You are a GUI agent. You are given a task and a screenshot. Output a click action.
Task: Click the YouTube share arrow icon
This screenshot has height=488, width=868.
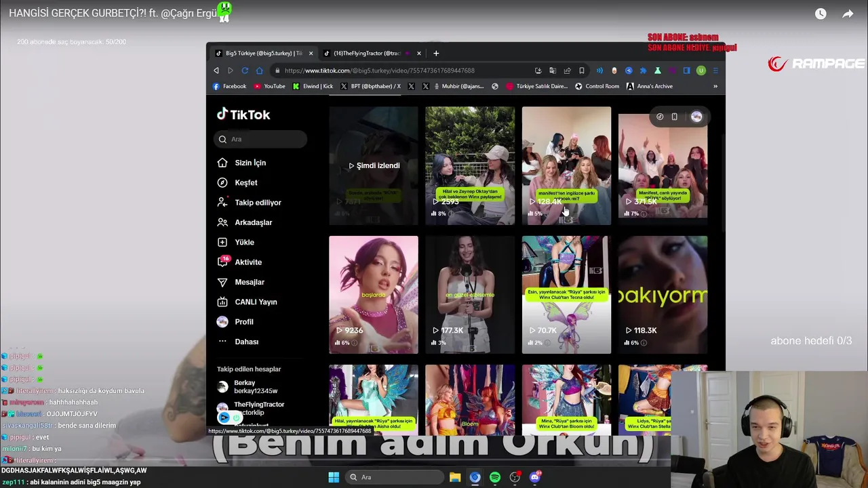coord(848,14)
